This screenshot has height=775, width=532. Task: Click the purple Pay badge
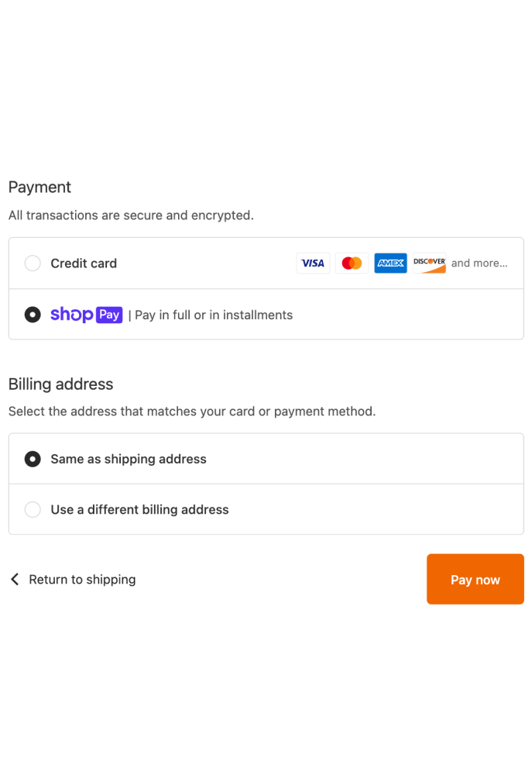108,315
